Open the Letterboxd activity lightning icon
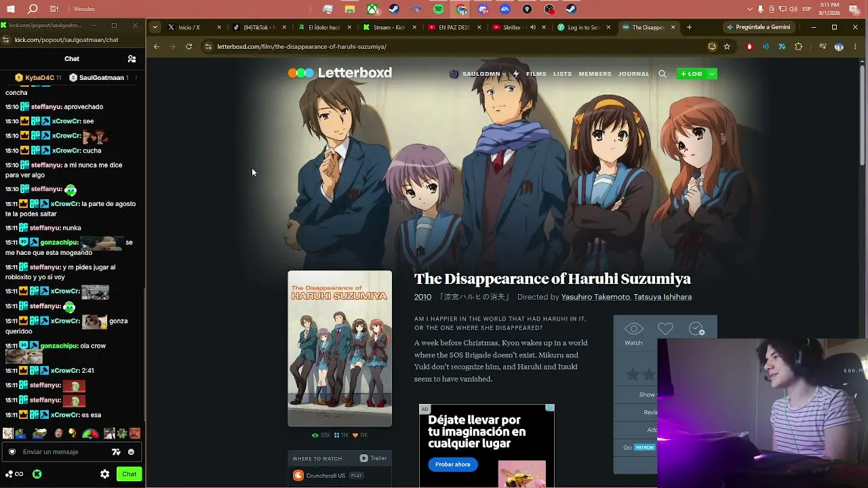Viewport: 868px width, 488px height. point(516,74)
